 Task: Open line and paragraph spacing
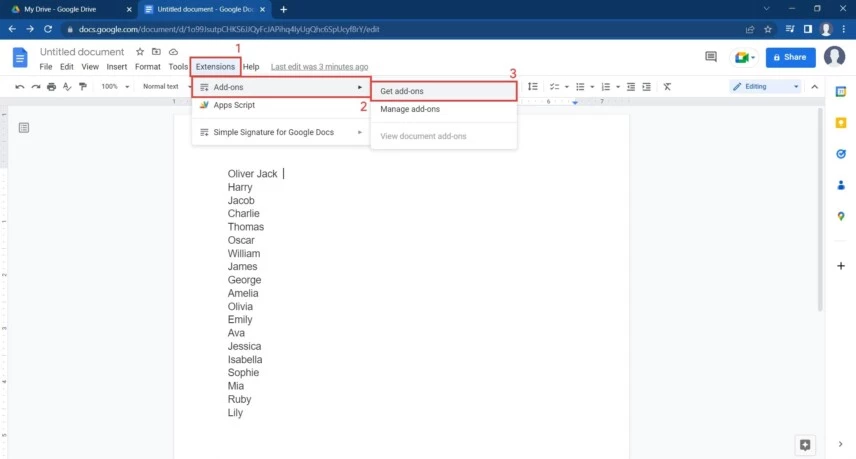click(533, 87)
